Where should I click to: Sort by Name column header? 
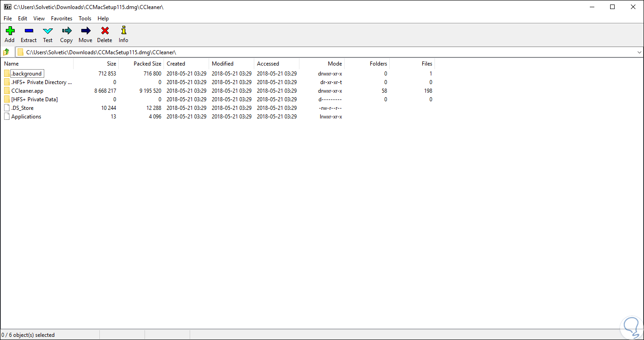pos(37,64)
